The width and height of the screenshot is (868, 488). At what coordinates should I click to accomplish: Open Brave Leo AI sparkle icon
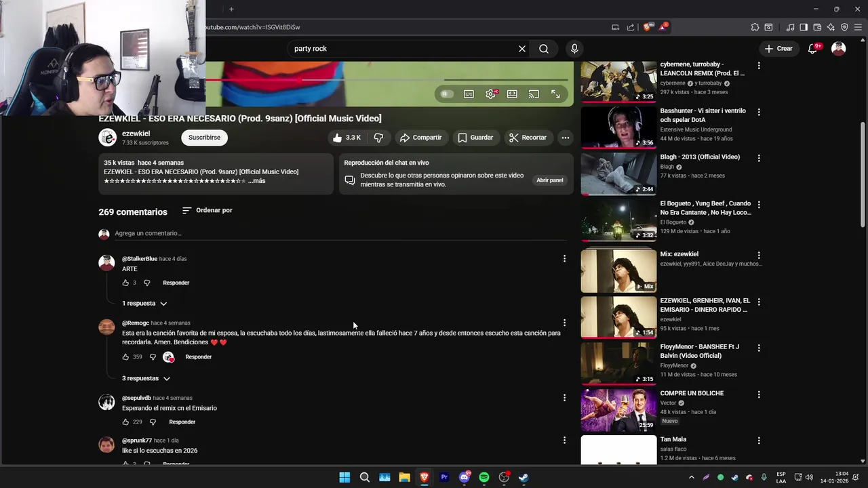[831, 27]
